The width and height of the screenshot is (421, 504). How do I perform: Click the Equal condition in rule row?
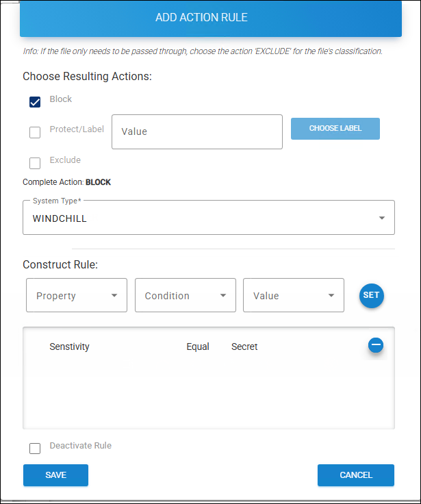(x=198, y=347)
